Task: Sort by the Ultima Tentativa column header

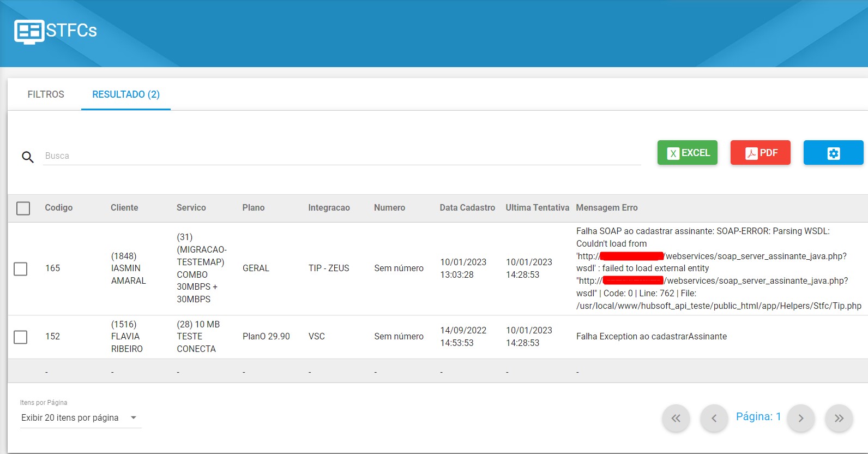Action: 537,208
